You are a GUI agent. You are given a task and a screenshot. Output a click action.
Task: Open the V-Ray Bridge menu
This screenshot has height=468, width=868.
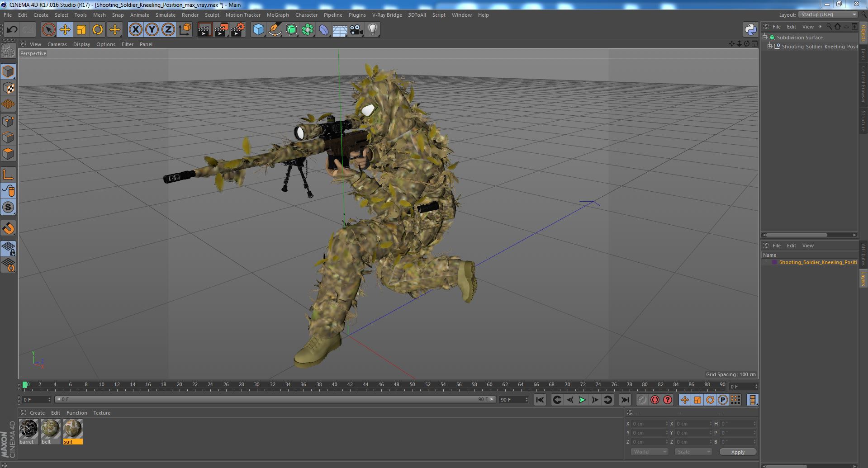[x=387, y=15]
